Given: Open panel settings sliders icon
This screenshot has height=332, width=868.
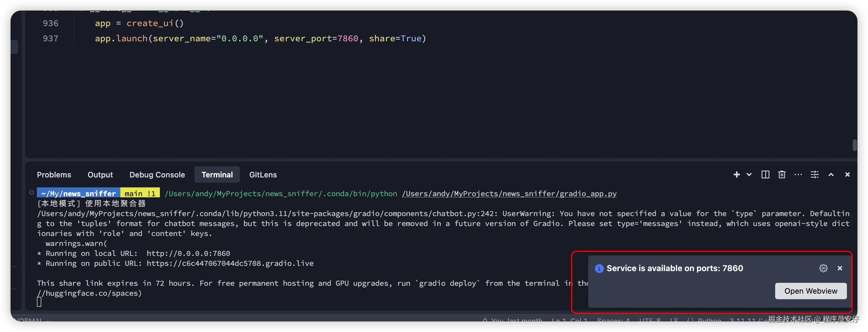Looking at the screenshot, I should click(814, 174).
